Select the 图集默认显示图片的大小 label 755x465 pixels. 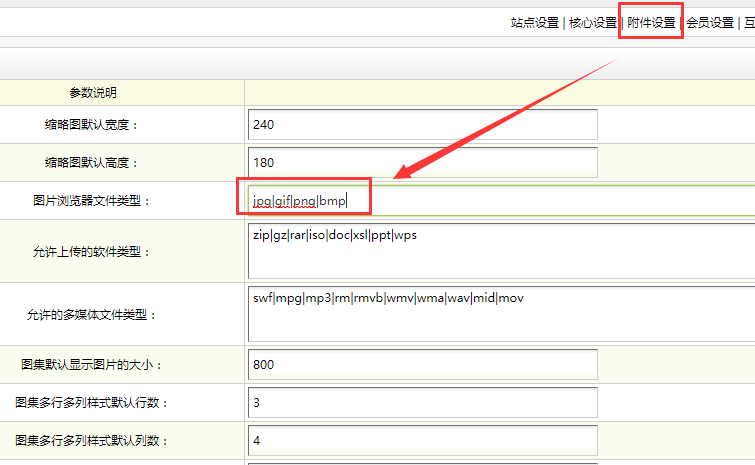click(x=90, y=365)
